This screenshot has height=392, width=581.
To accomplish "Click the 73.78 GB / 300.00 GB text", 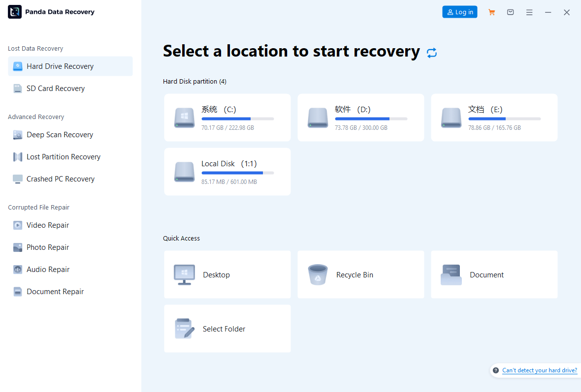I will click(361, 128).
